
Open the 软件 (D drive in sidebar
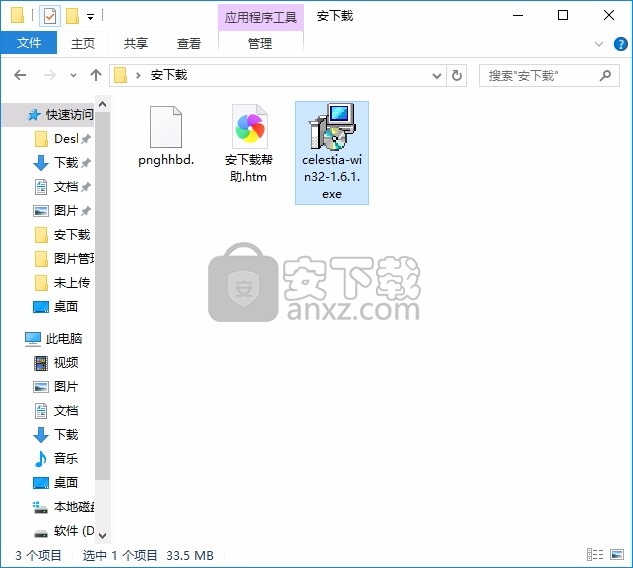[63, 530]
